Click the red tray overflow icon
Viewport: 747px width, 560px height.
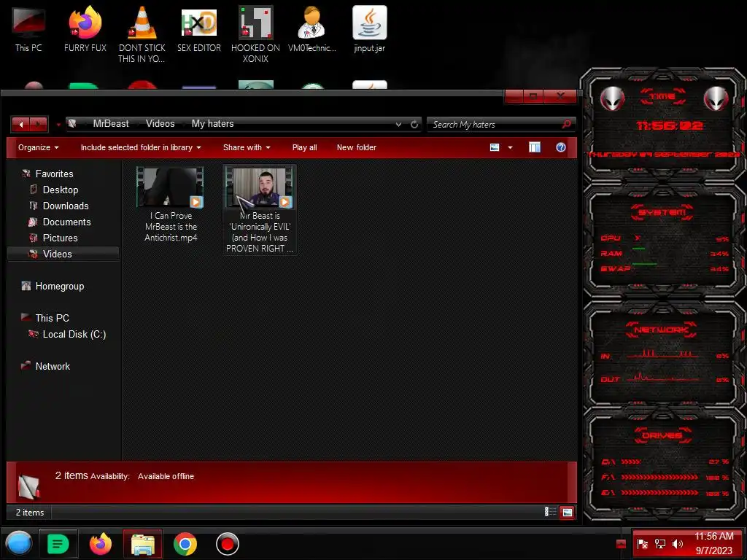point(621,544)
